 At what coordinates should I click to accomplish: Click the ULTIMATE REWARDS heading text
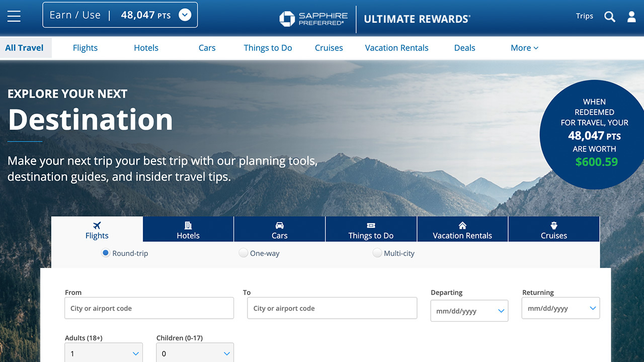click(417, 19)
